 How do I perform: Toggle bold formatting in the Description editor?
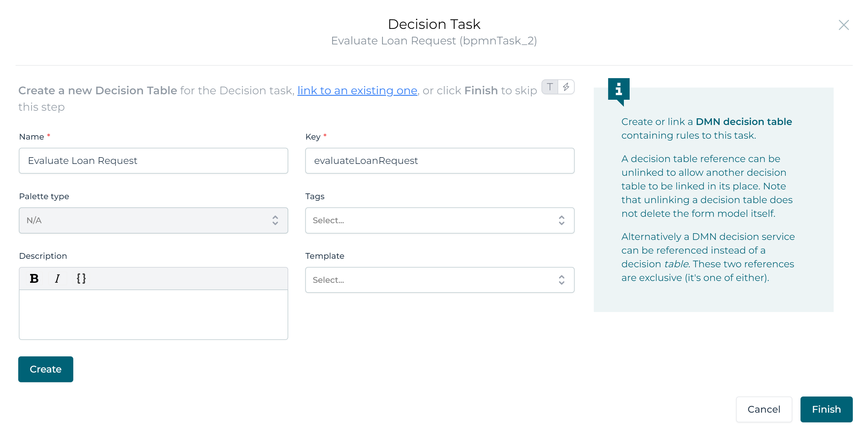click(x=34, y=278)
